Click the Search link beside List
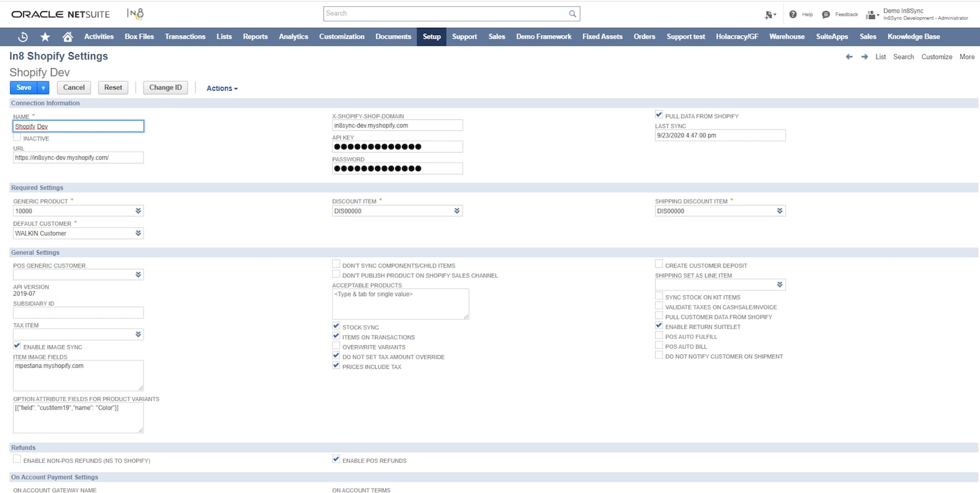This screenshot has width=980, height=493. coord(904,57)
